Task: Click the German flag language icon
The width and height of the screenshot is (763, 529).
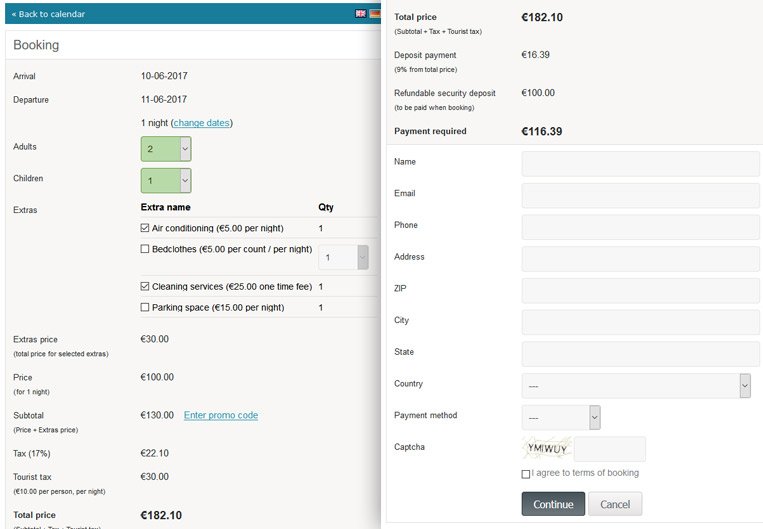Action: [375, 14]
